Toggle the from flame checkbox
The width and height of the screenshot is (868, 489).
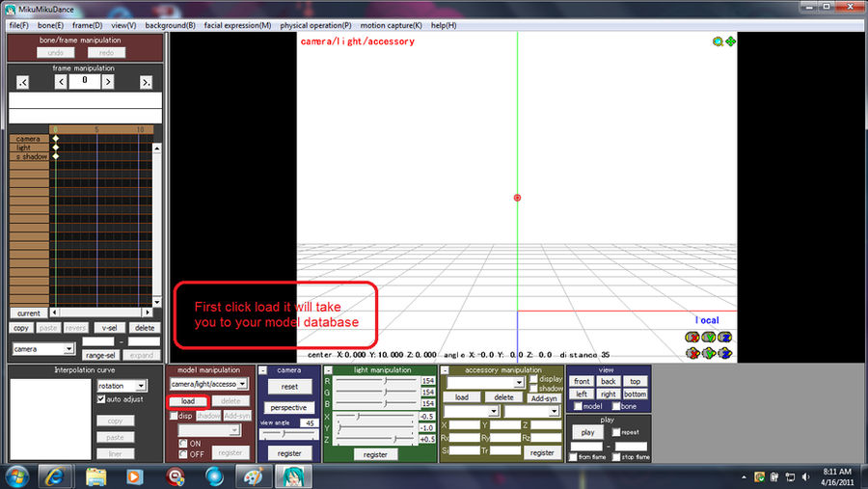point(574,457)
